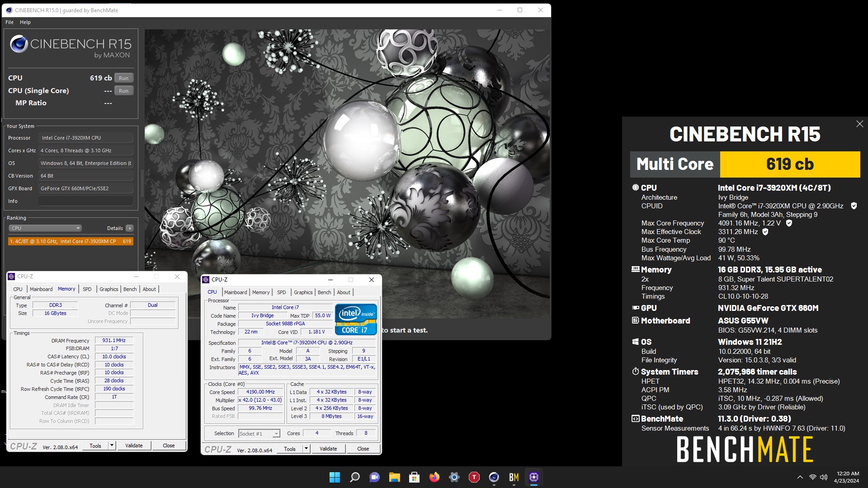The width and height of the screenshot is (868, 488).
Task: Open the Cinebench File menu
Action: pos(9,22)
